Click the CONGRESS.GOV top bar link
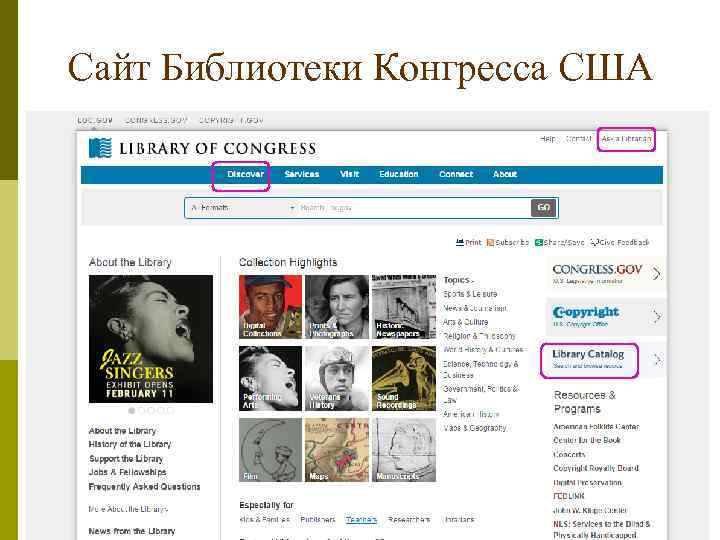 156,120
